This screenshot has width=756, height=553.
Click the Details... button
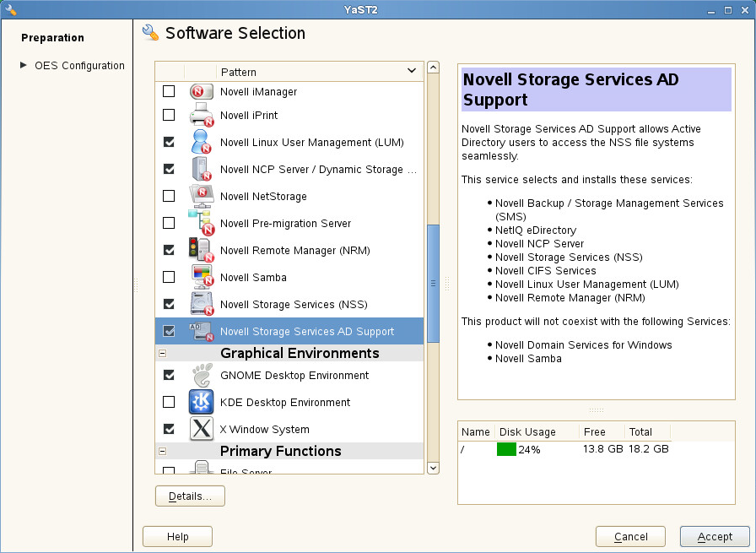pos(190,496)
